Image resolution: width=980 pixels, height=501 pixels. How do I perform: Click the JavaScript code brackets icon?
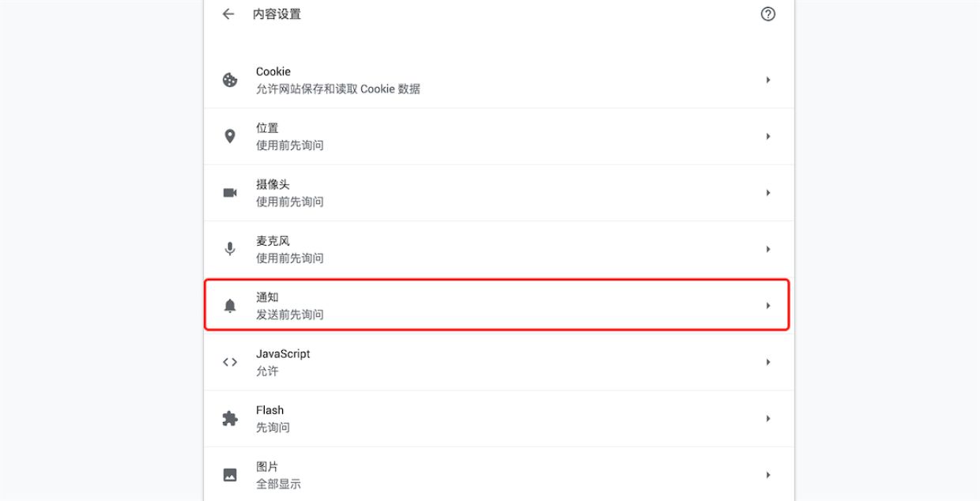pyautogui.click(x=230, y=362)
